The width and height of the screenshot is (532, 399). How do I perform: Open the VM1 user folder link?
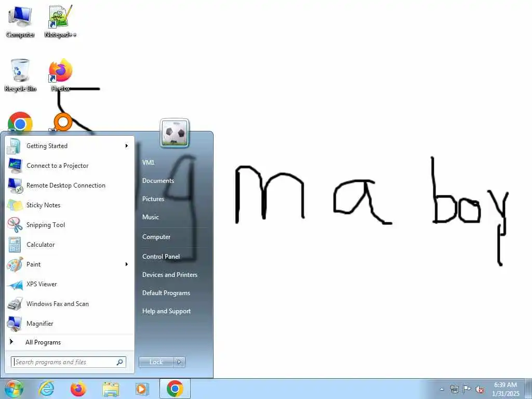148,163
